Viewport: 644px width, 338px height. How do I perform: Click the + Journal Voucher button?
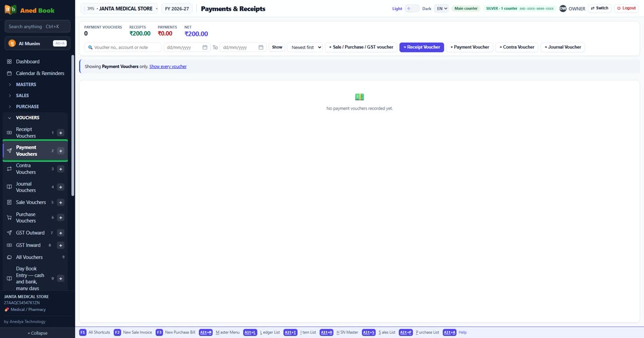(563, 47)
